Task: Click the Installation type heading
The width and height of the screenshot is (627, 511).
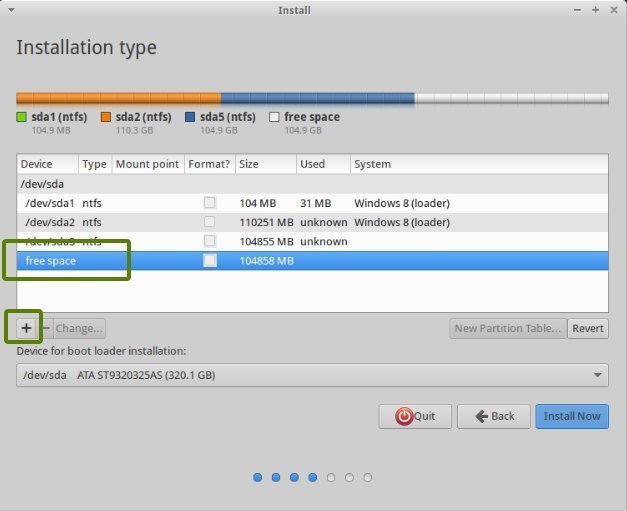Action: pos(86,48)
